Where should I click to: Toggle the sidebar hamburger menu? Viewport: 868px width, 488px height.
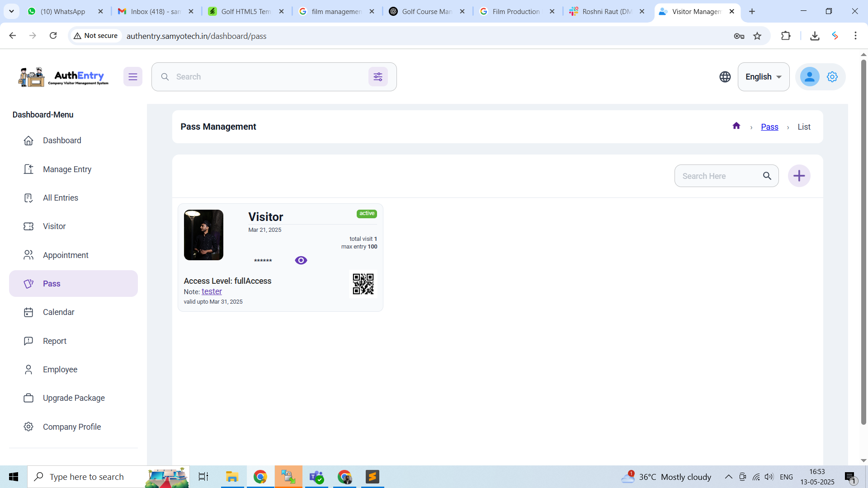coord(132,77)
